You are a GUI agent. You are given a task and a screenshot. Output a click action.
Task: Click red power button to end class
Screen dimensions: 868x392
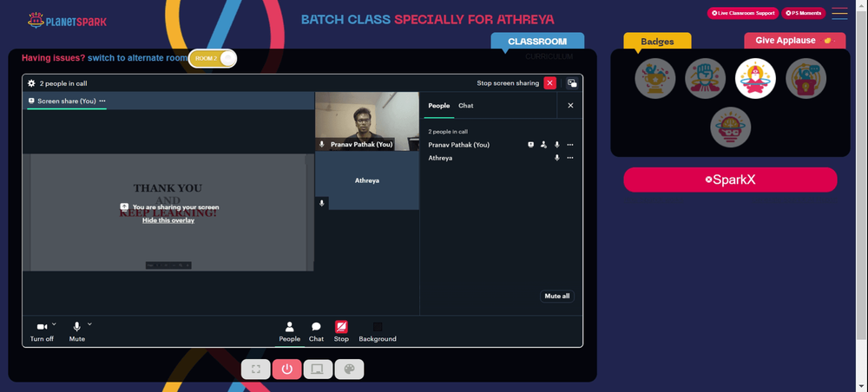286,369
